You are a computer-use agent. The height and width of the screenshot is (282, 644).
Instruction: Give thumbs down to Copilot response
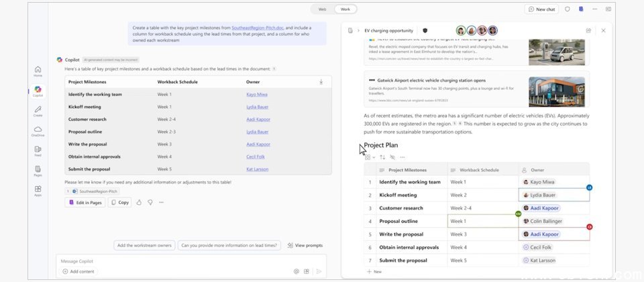point(150,202)
